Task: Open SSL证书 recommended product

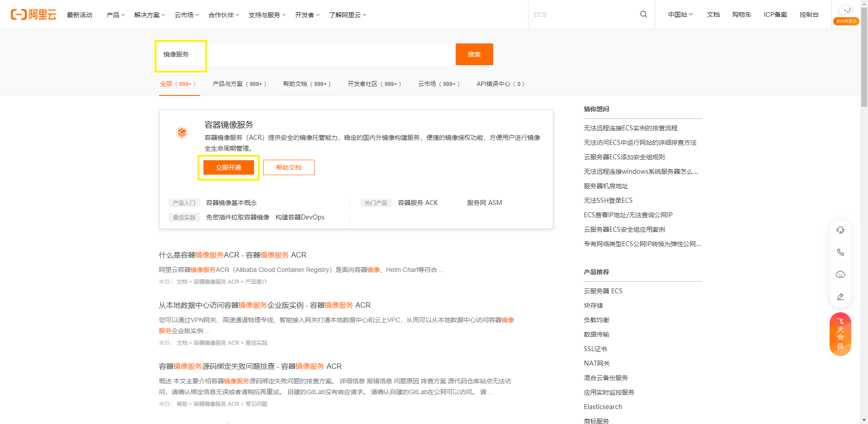Action: click(x=595, y=349)
